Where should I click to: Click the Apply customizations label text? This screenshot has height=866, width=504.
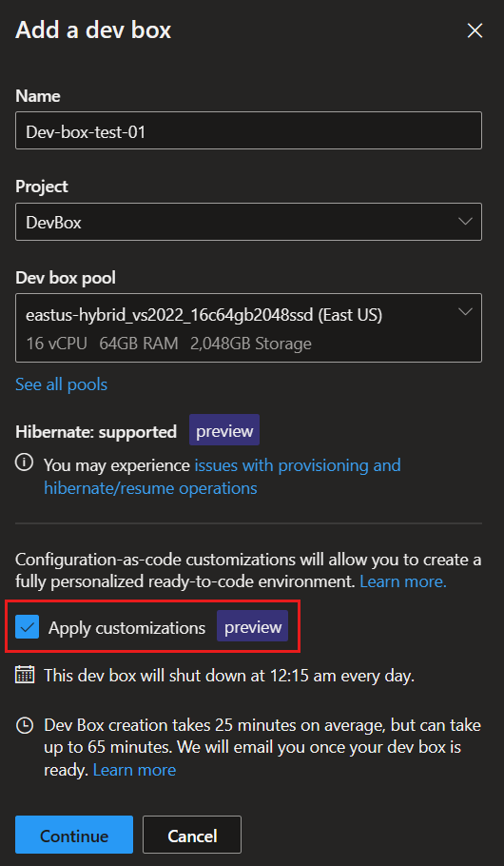[x=127, y=628]
